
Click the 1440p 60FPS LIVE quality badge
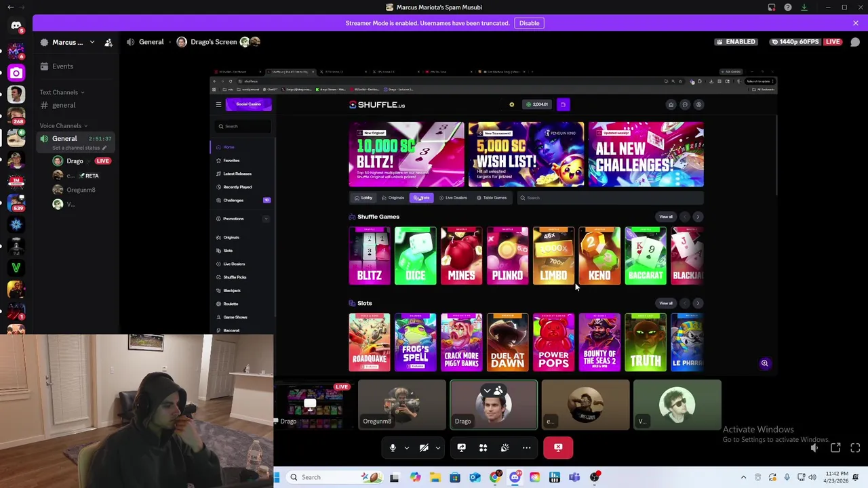coord(807,42)
